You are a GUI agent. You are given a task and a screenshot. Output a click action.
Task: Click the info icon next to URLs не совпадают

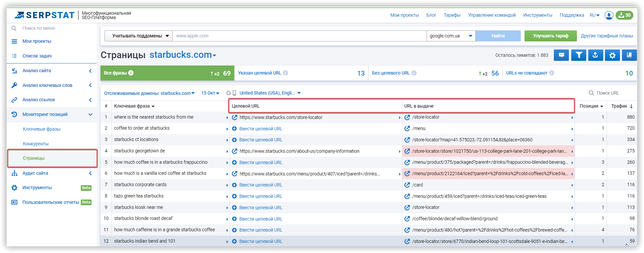(x=552, y=73)
